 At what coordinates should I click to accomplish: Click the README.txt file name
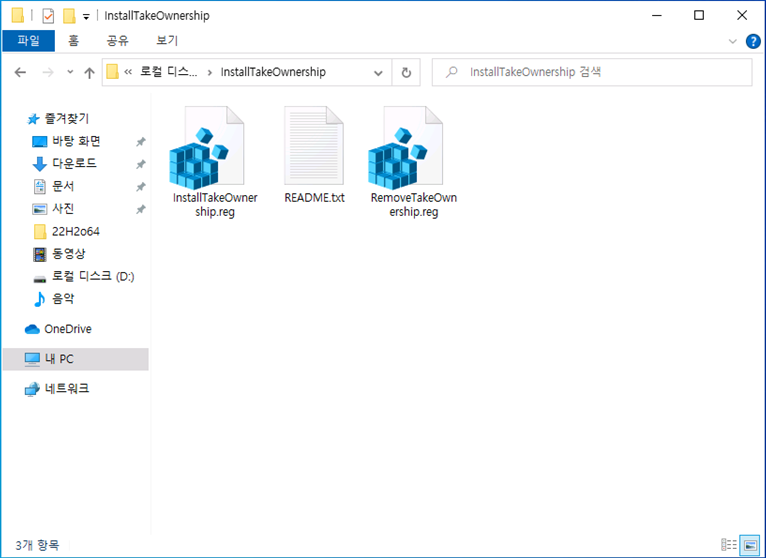[314, 197]
